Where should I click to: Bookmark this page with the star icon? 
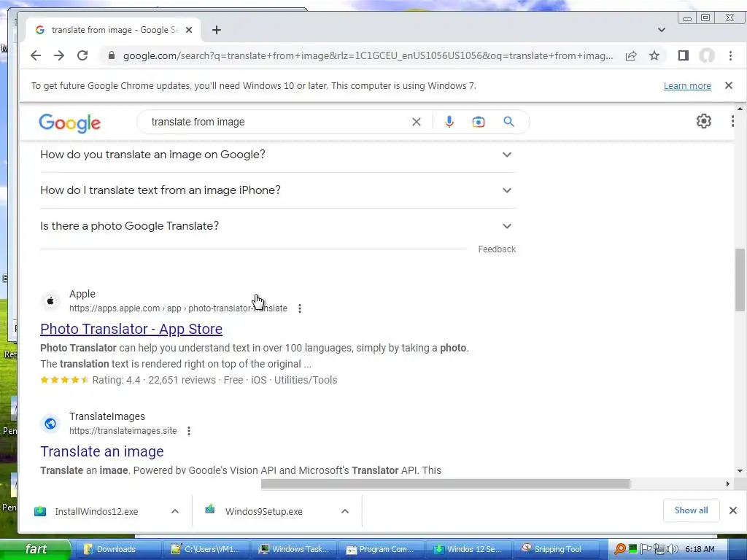point(654,55)
